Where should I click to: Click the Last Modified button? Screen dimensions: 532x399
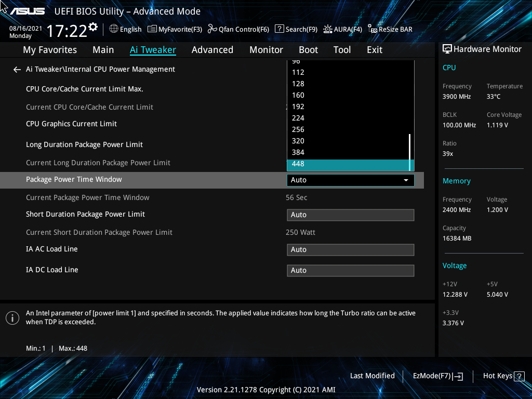[x=372, y=376]
